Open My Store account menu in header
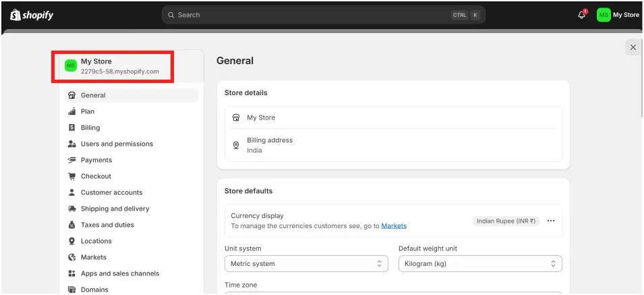This screenshot has width=644, height=295. (618, 15)
